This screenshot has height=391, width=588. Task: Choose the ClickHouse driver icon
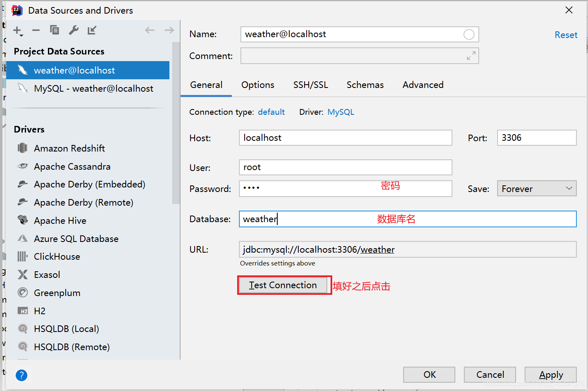point(23,256)
